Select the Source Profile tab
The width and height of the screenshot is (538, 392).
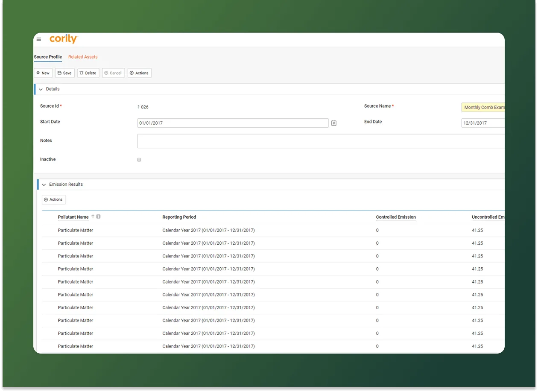pos(47,57)
